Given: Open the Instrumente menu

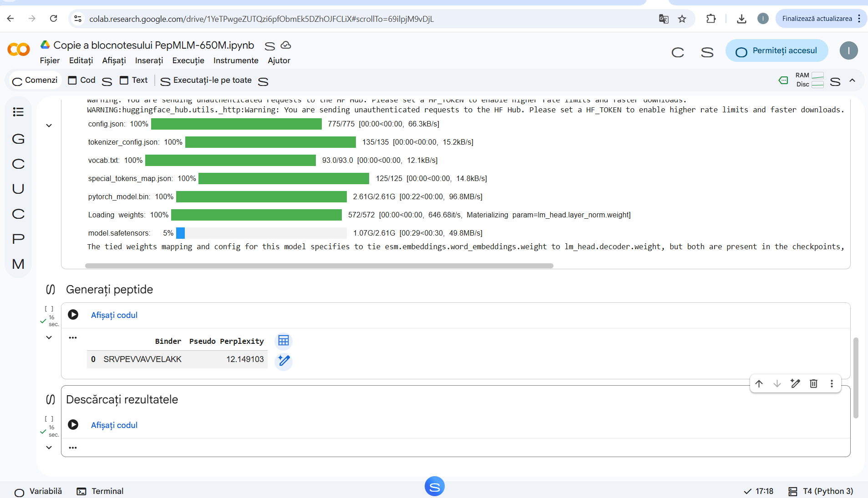Looking at the screenshot, I should point(236,60).
